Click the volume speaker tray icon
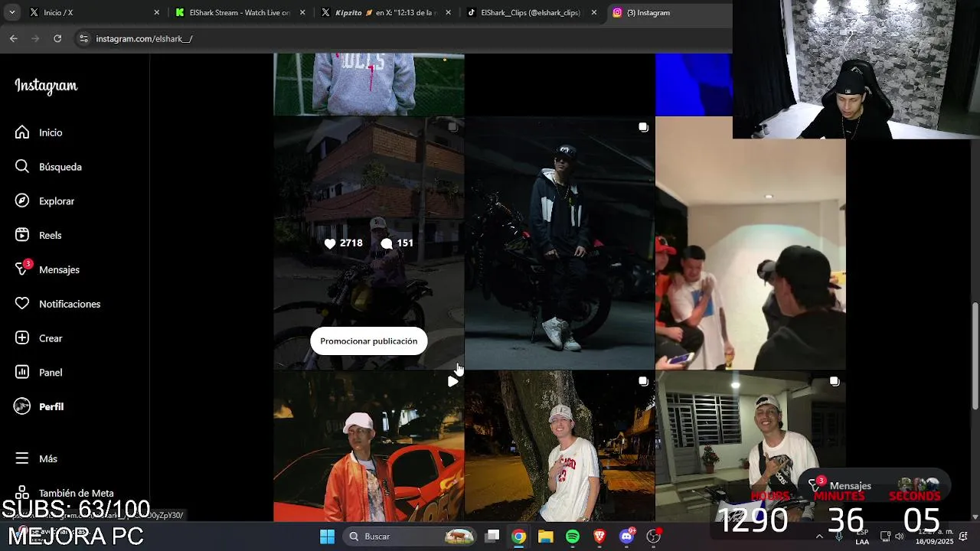The height and width of the screenshot is (551, 980). point(900,536)
